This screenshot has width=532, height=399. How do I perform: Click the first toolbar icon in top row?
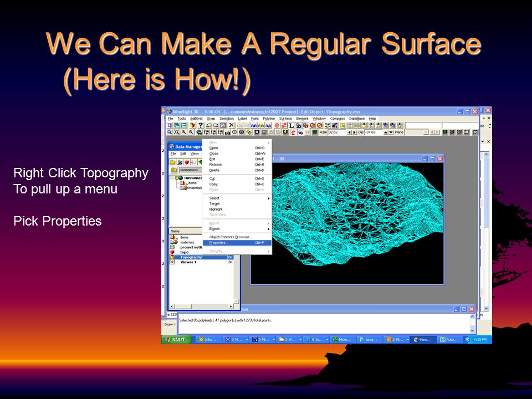point(170,126)
